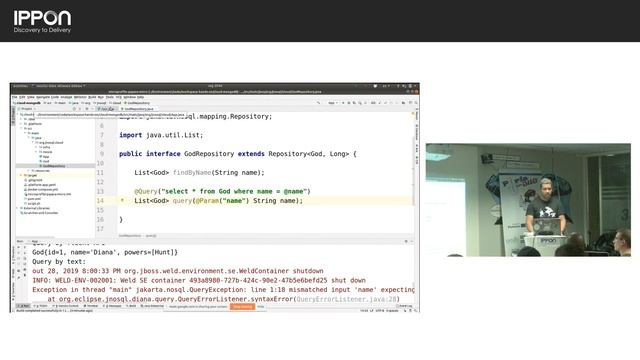Click the build hammer icon in toolbar
Viewport: 640px width, 360px height.
(x=318, y=103)
